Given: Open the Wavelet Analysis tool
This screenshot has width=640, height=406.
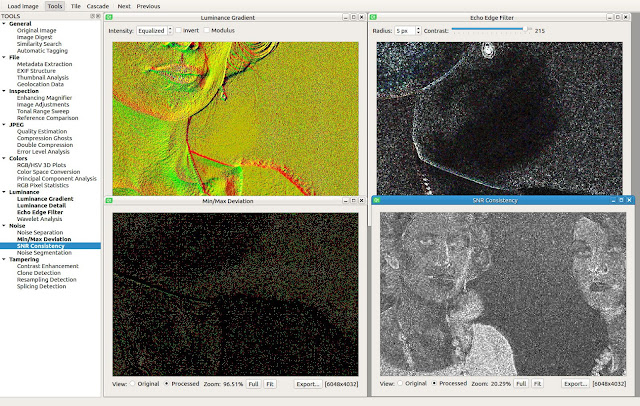Looking at the screenshot, I should tap(39, 219).
